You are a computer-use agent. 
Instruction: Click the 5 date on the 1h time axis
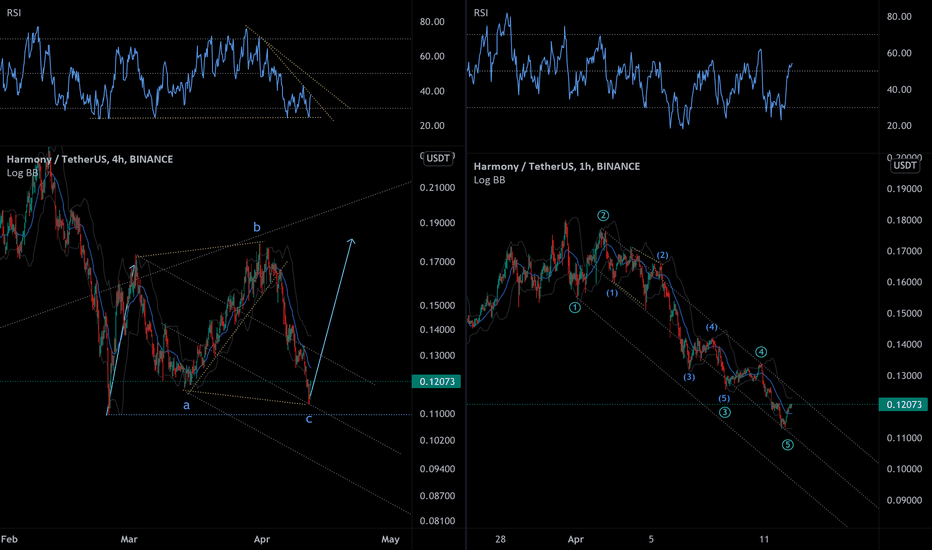[x=651, y=539]
